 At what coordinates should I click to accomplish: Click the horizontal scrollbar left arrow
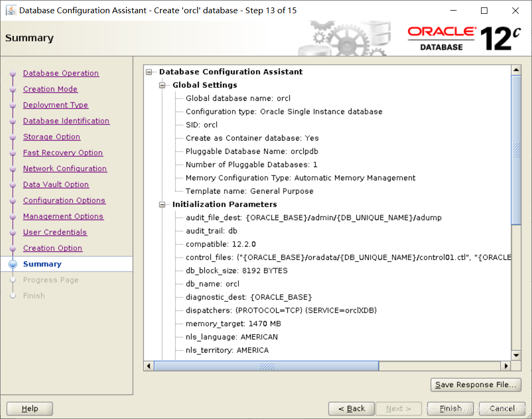[149, 366]
